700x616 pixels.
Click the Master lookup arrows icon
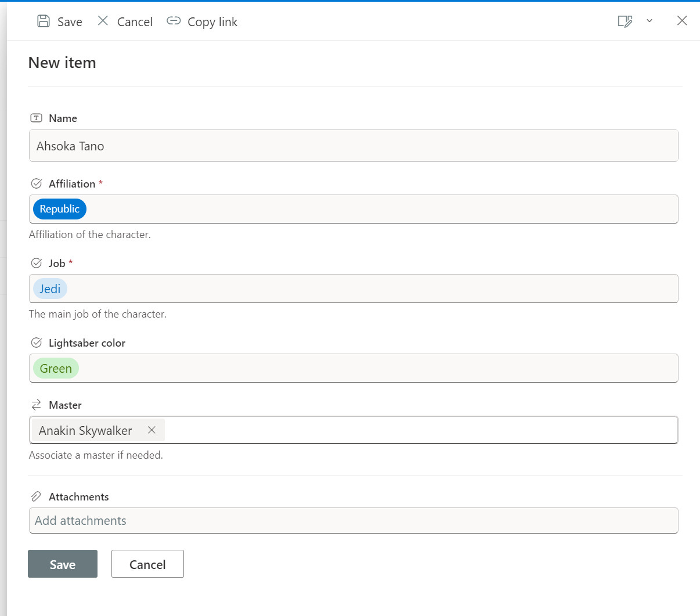point(37,405)
